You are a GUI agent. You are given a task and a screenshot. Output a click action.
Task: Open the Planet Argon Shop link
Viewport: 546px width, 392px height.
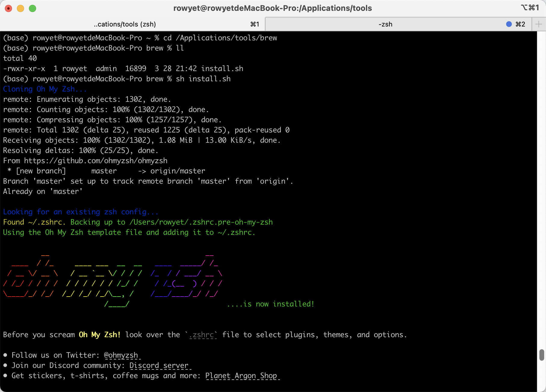point(241,376)
